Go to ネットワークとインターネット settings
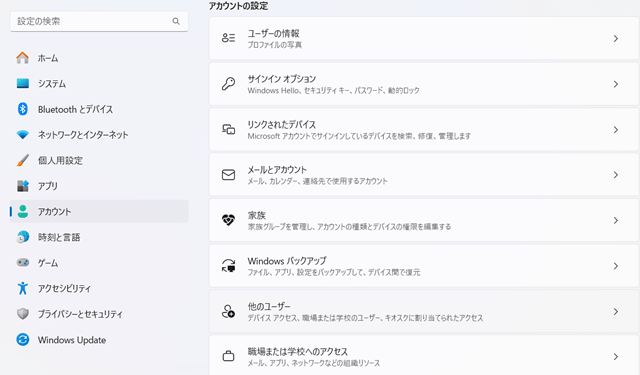640x375 pixels. (99, 135)
